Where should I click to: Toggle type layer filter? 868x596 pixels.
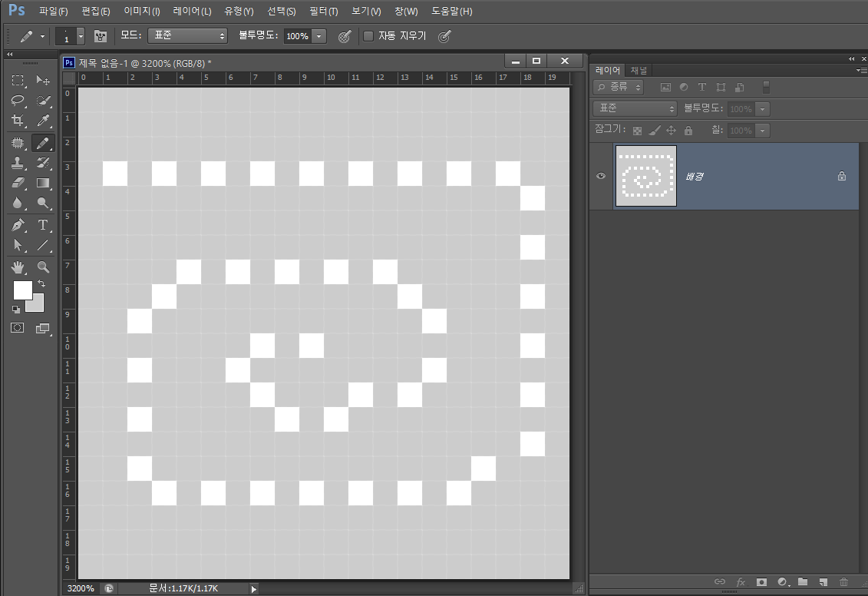702,87
